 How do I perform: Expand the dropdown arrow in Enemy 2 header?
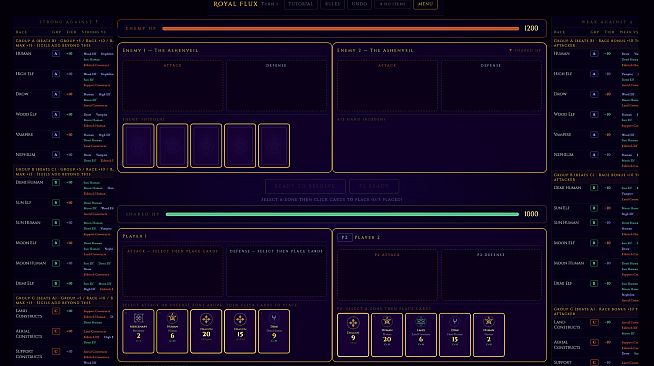pyautogui.click(x=511, y=50)
